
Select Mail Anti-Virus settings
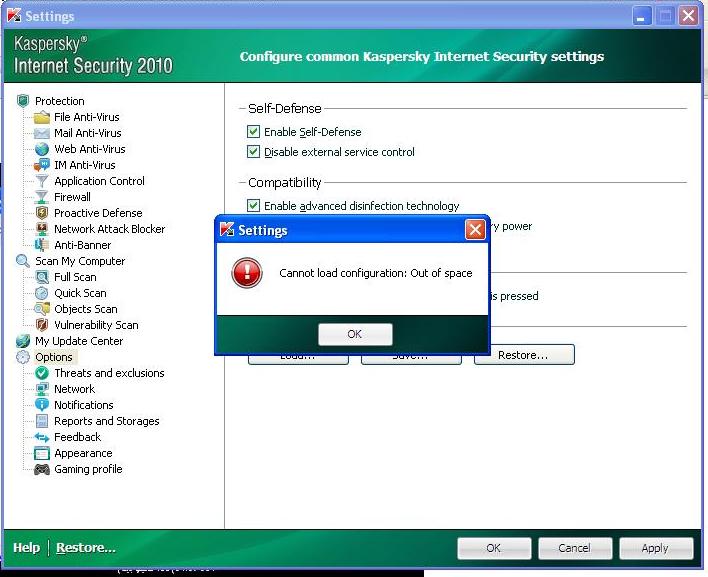[88, 133]
